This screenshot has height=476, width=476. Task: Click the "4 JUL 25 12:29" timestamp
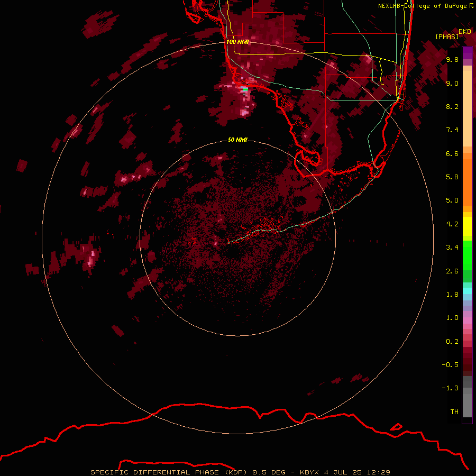click(x=357, y=472)
